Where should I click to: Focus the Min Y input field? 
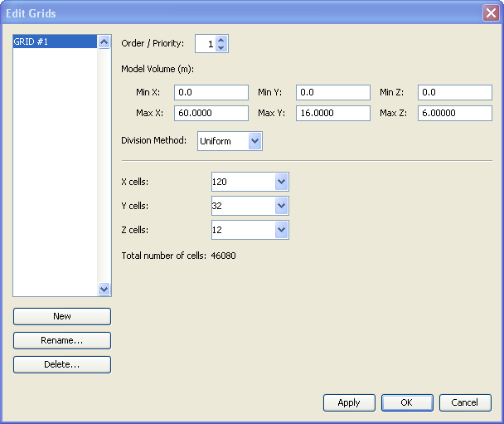332,93
